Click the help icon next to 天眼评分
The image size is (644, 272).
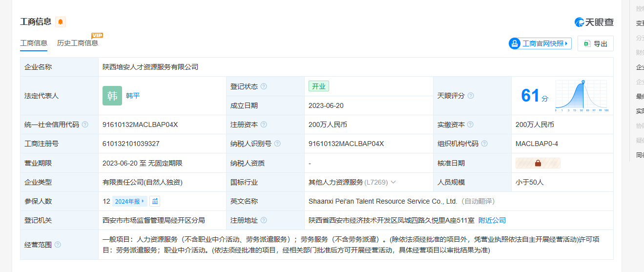click(x=471, y=96)
